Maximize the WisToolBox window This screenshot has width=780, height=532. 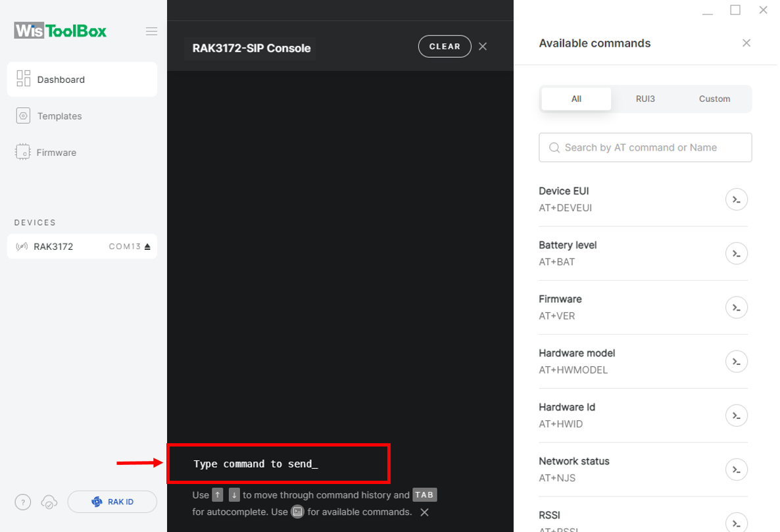click(x=735, y=10)
